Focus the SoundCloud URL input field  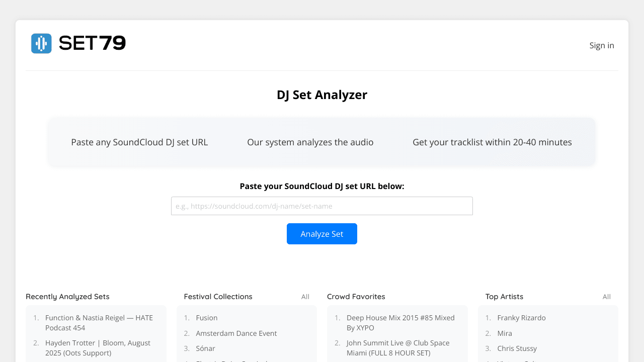pos(322,206)
